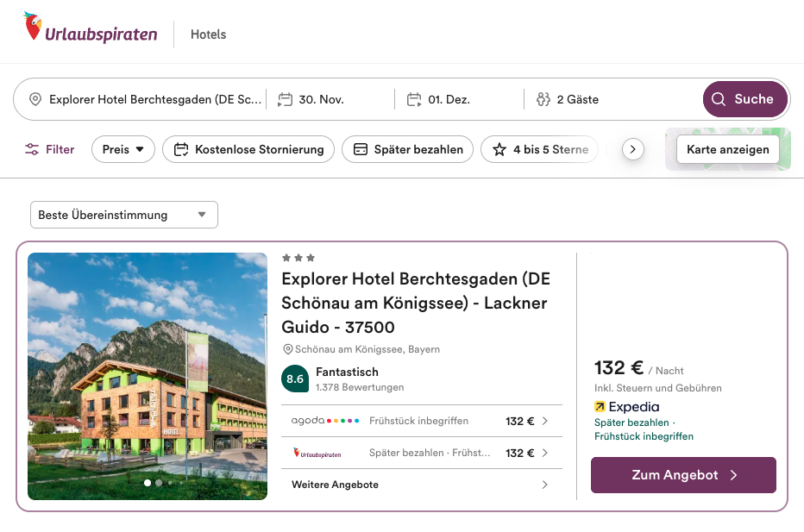Click the Expedia logo icon

coord(600,407)
